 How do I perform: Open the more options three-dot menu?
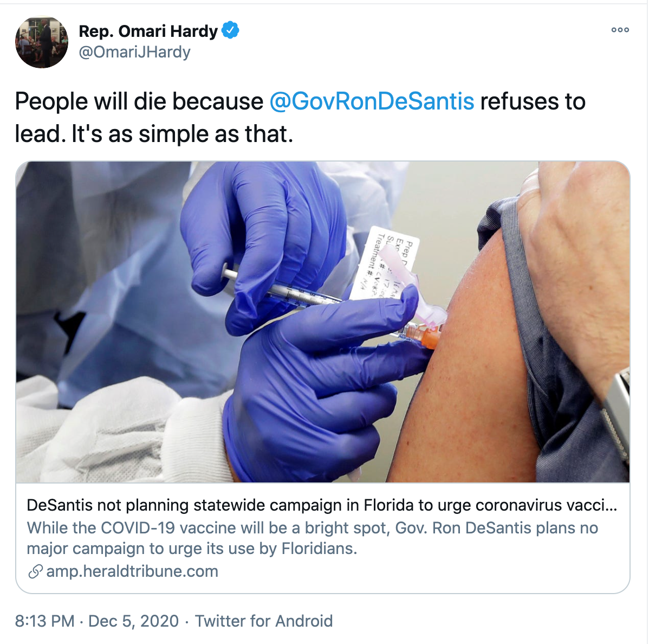[620, 30]
